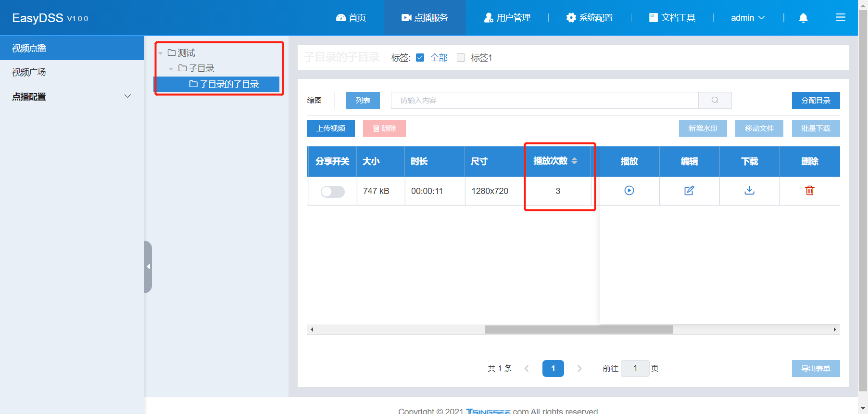This screenshot has width=868, height=414.
Task: Click the notification bell icon
Action: pos(803,18)
